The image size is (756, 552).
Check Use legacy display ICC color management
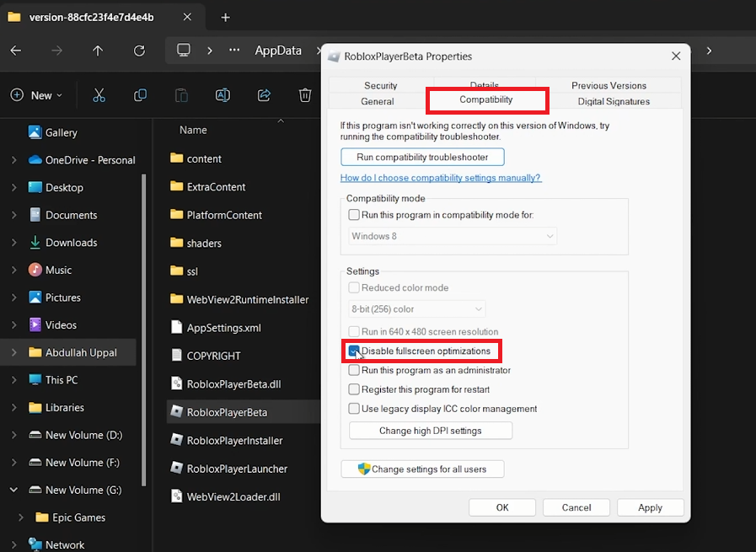pyautogui.click(x=354, y=409)
